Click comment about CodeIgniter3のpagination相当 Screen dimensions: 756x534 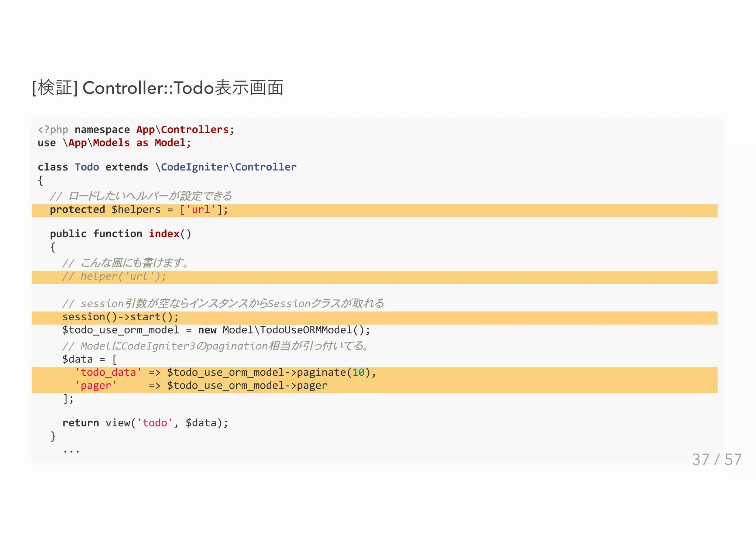[216, 346]
